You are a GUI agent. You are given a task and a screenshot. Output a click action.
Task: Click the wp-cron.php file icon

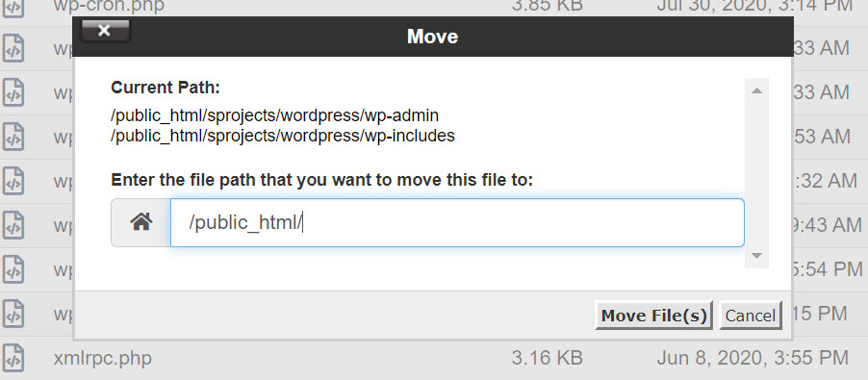pyautogui.click(x=13, y=7)
